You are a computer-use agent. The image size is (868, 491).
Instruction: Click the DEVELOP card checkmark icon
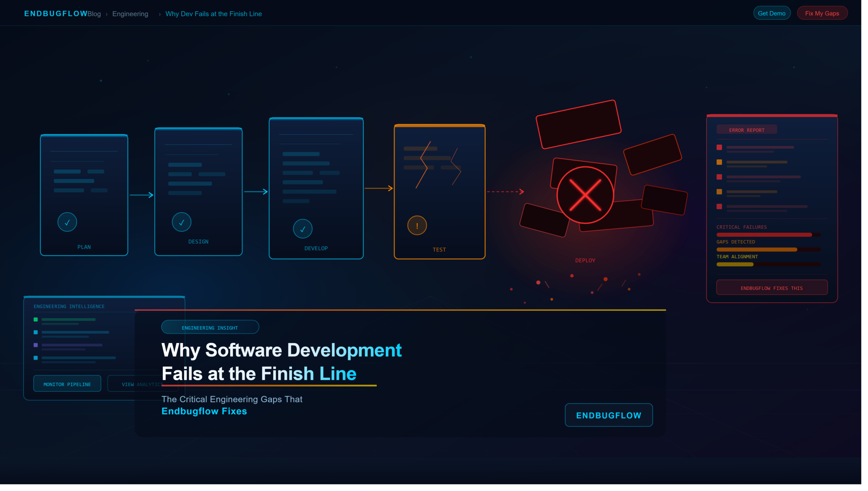click(x=303, y=229)
